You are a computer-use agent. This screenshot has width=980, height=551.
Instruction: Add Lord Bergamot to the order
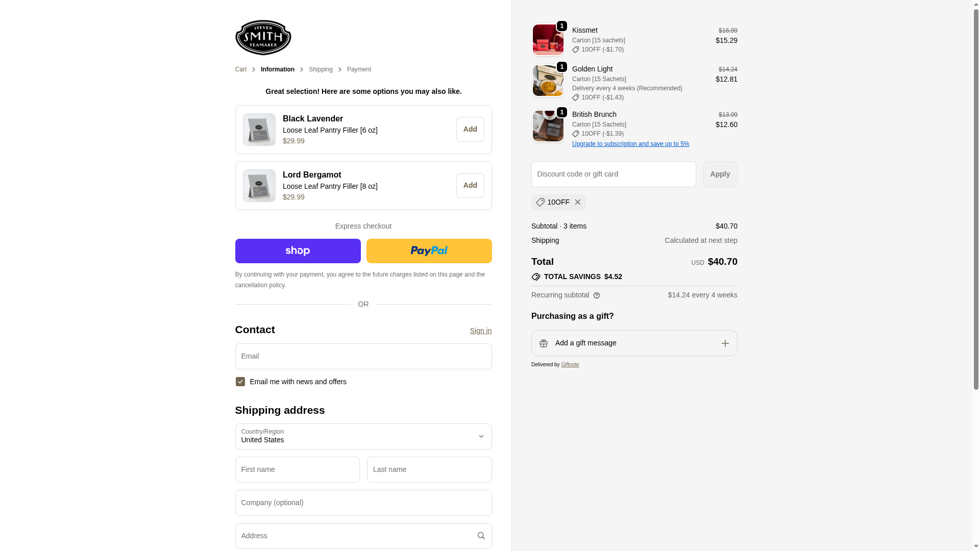coord(470,186)
